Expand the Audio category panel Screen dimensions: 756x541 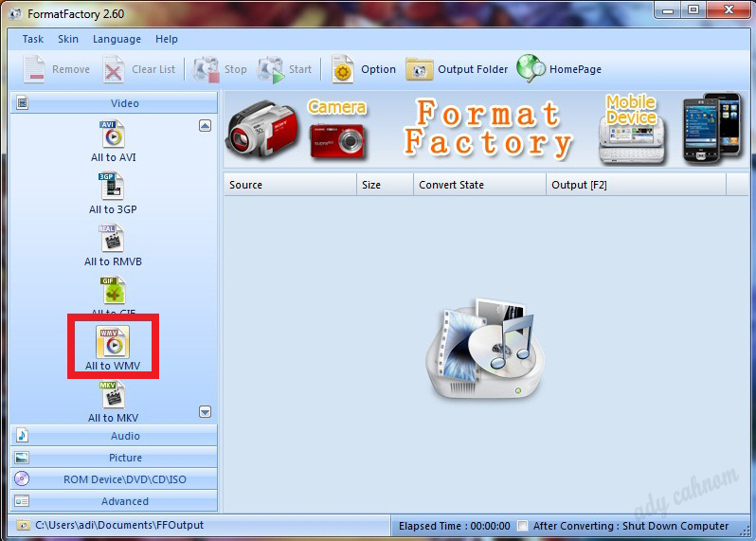(x=114, y=436)
